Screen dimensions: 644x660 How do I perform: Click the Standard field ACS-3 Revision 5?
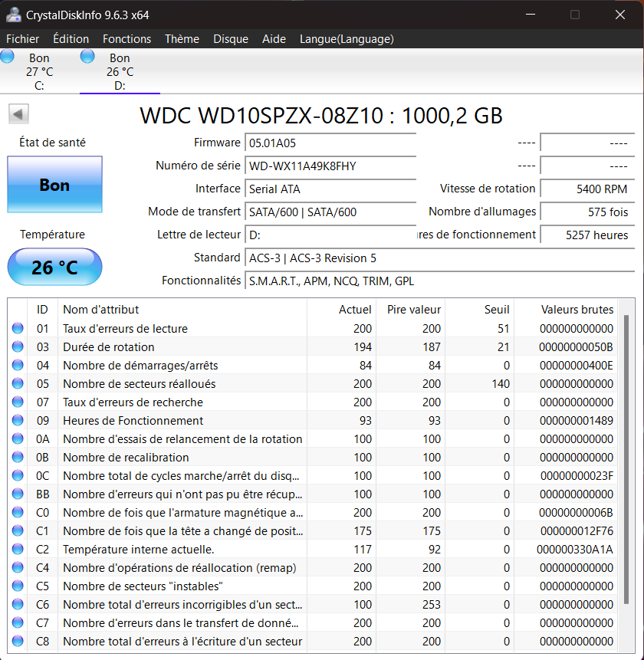coord(439,258)
